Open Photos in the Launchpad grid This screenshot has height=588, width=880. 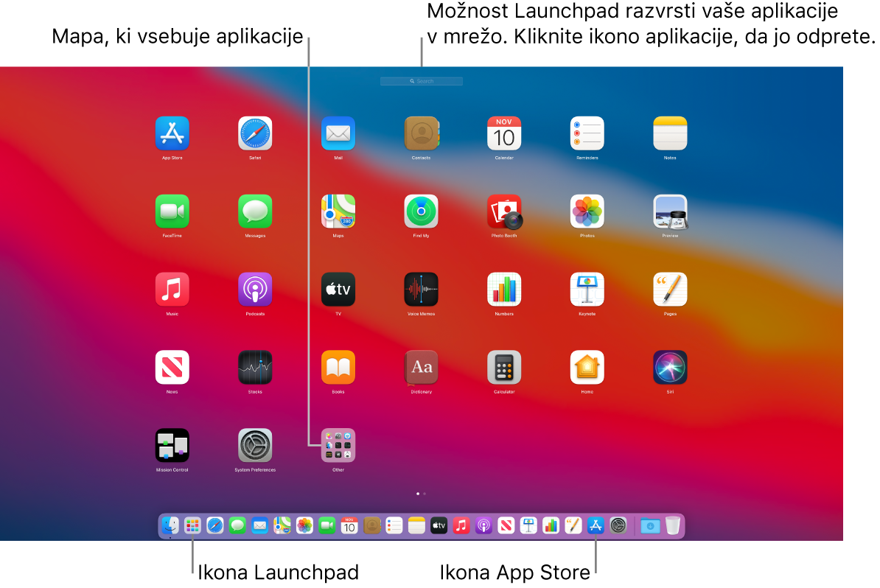coord(587,211)
